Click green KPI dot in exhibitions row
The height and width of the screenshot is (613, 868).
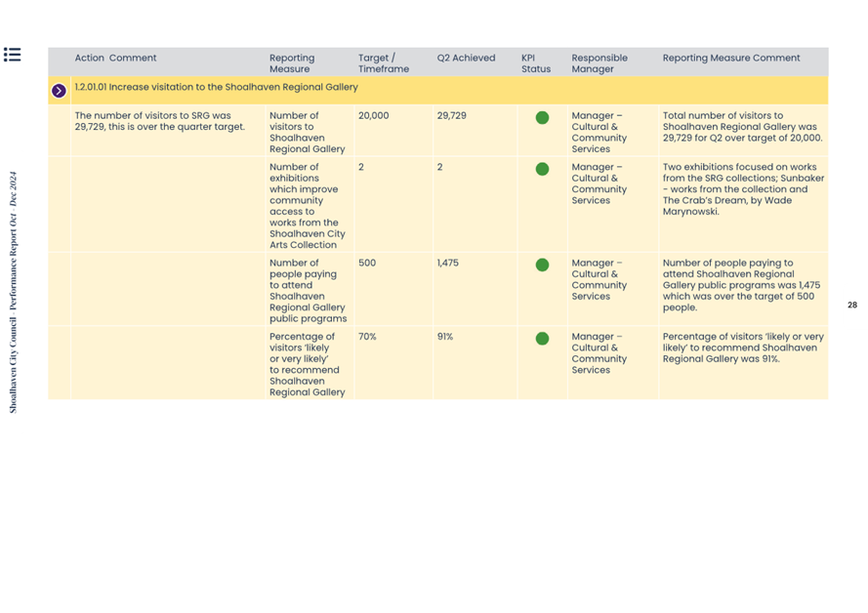(542, 169)
